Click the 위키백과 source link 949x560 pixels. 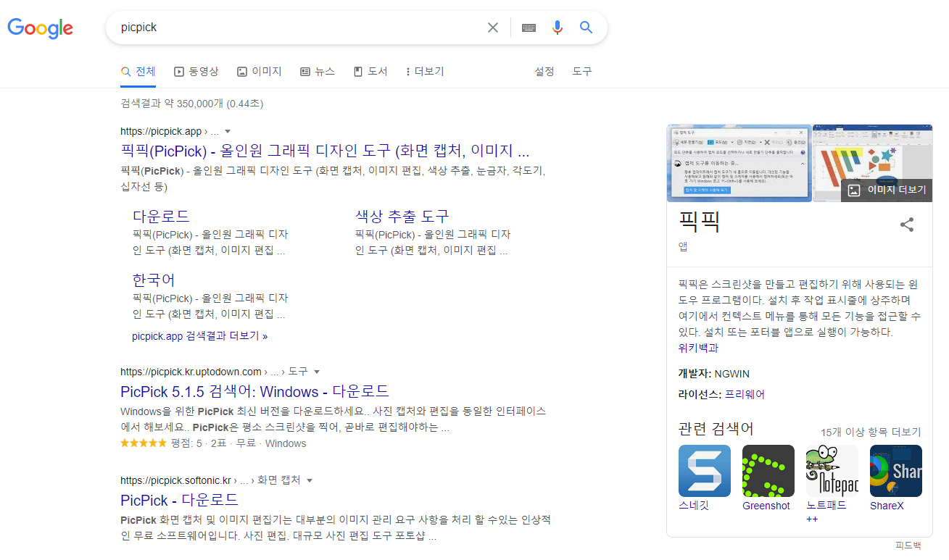(698, 348)
